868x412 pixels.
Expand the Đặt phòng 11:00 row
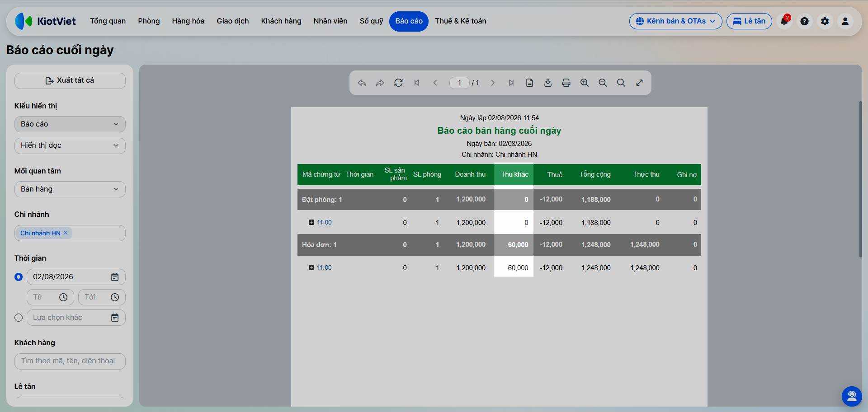point(311,222)
